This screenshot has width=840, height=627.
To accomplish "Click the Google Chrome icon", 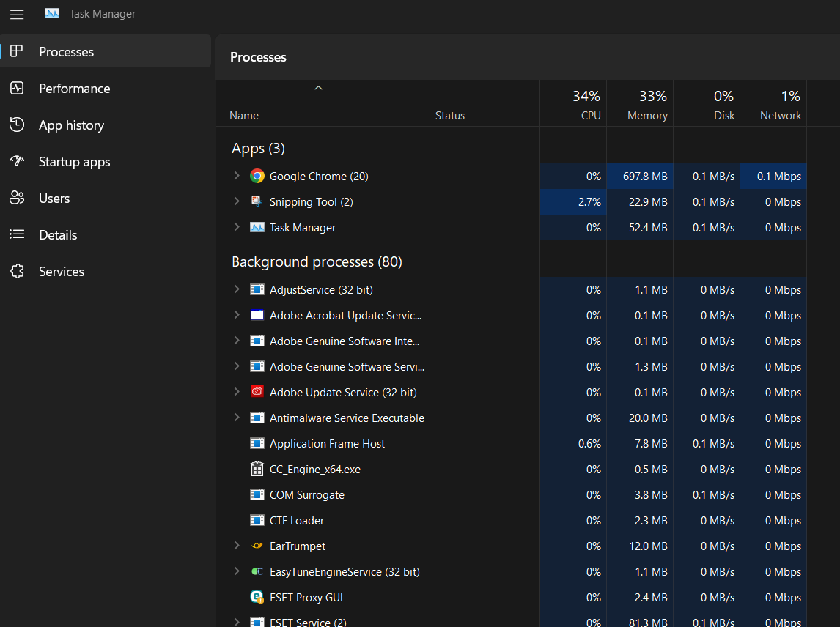I will point(257,176).
